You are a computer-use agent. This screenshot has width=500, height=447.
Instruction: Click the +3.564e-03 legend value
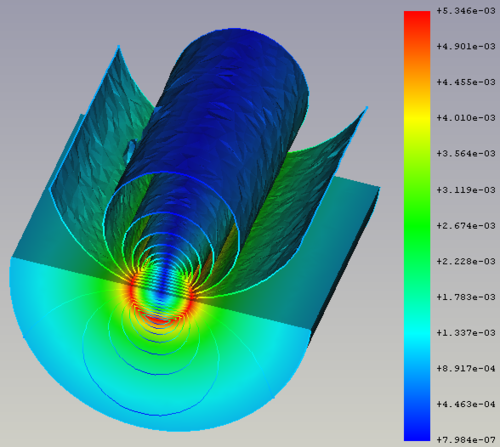[466, 154]
